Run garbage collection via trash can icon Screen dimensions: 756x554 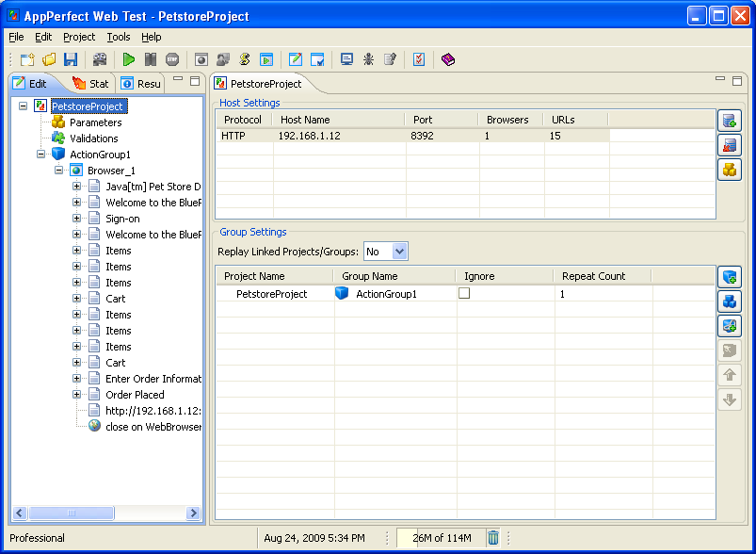[493, 538]
